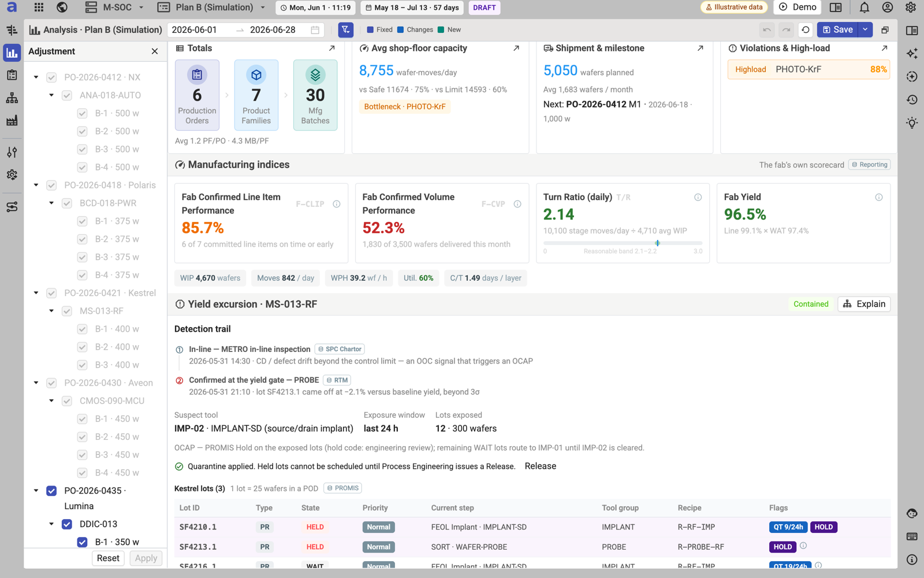Open the history clock icon in right rail
924x578 pixels.
tap(912, 99)
